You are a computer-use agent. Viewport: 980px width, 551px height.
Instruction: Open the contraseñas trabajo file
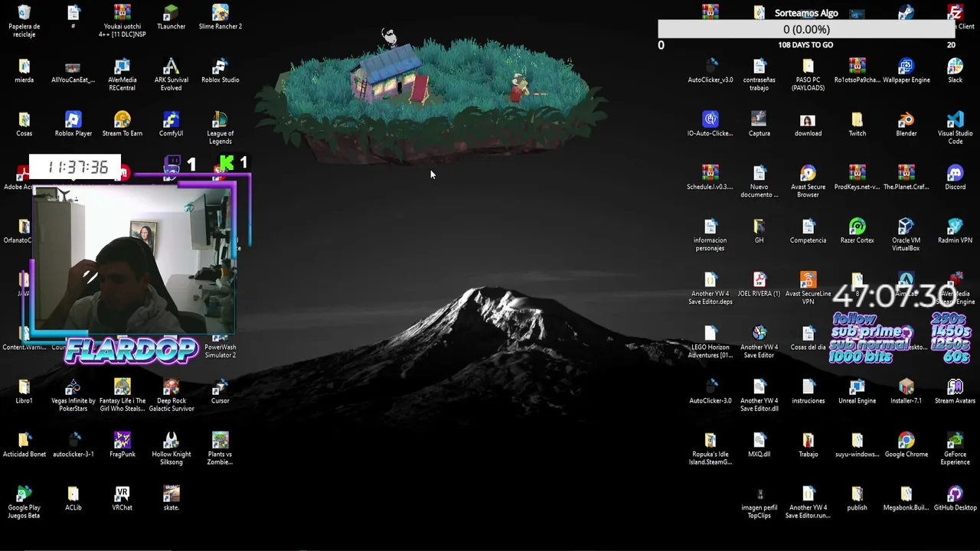click(x=759, y=67)
